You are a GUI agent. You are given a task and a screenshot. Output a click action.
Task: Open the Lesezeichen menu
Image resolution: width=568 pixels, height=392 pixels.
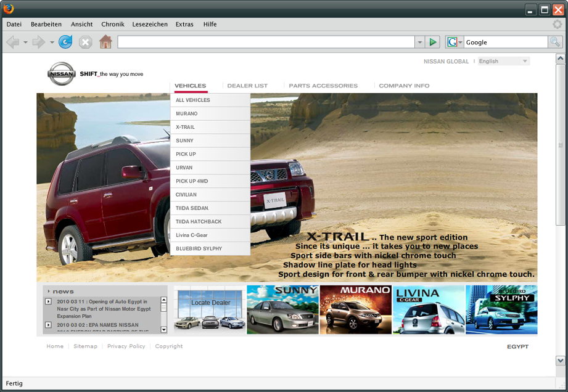(x=150, y=24)
